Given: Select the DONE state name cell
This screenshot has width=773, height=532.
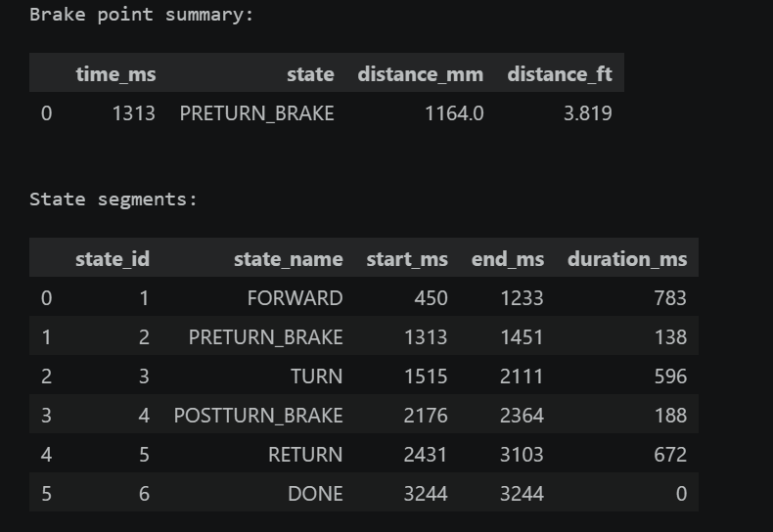Looking at the screenshot, I should 315,494.
